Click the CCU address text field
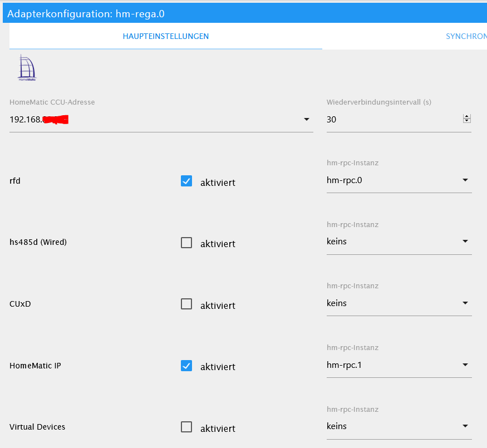 tap(150, 120)
